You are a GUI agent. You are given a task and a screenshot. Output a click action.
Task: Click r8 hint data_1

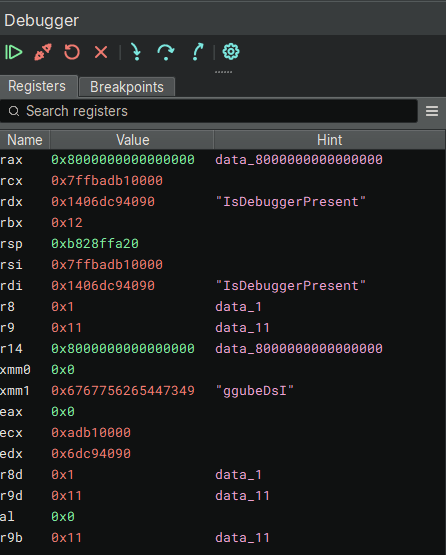tap(239, 307)
